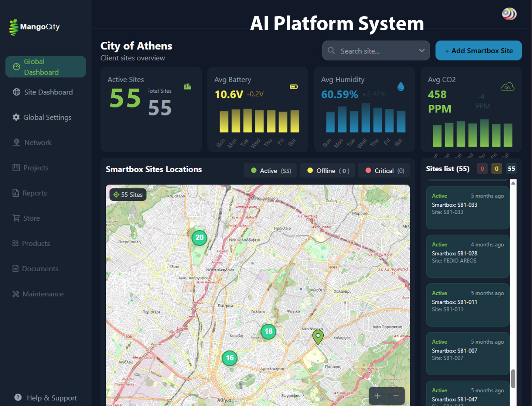Click the map zoom in plus icon

pyautogui.click(x=378, y=396)
